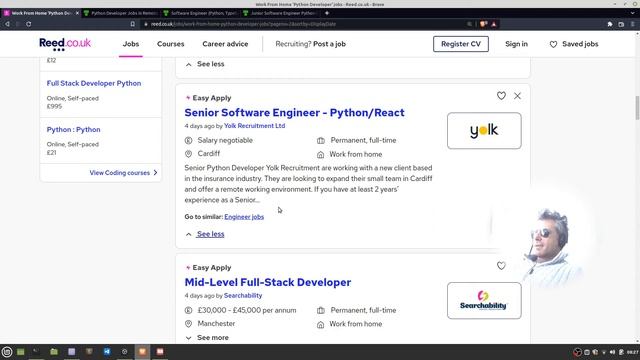Click the volume icon in the system tray

[x=612, y=352]
